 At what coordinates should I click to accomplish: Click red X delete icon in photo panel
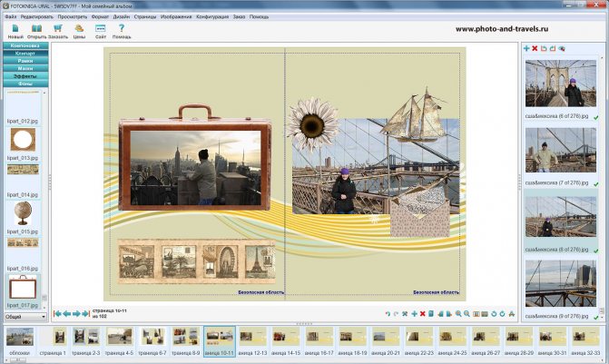535,48
